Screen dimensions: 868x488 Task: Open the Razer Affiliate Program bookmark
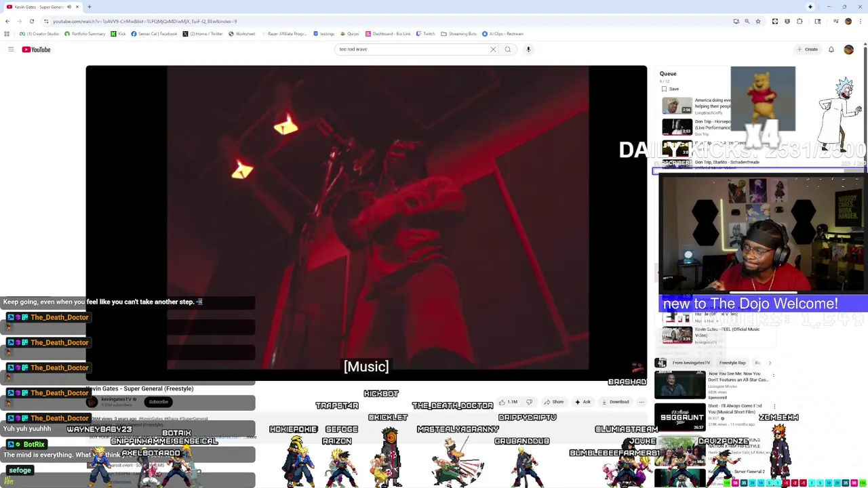pyautogui.click(x=283, y=34)
